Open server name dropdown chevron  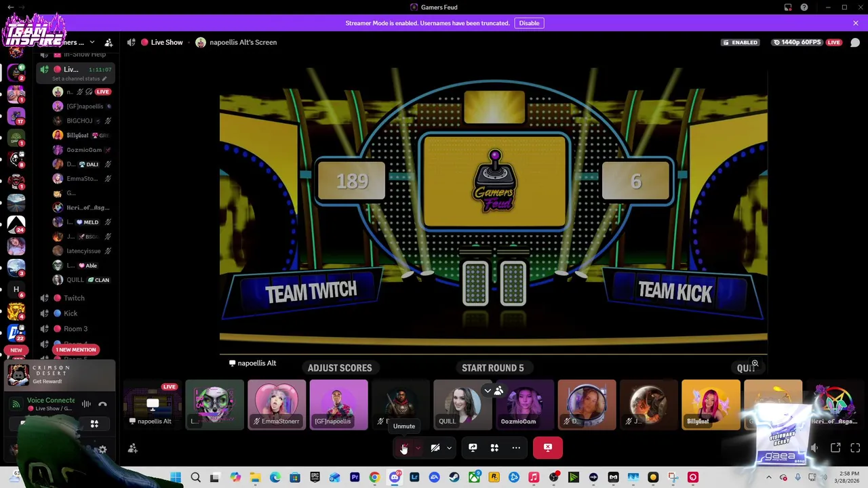92,43
